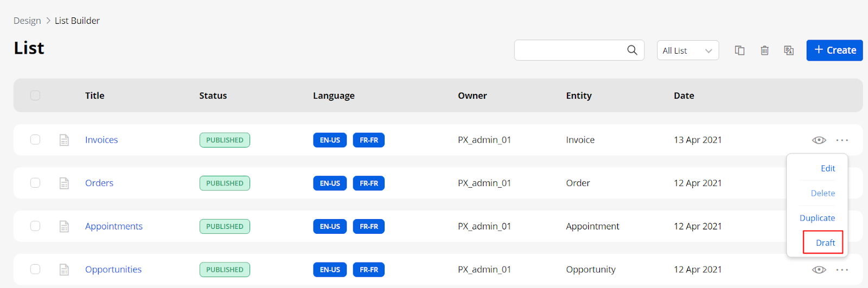
Task: Open the three-dot menu for Invoices row
Action: coord(842,140)
